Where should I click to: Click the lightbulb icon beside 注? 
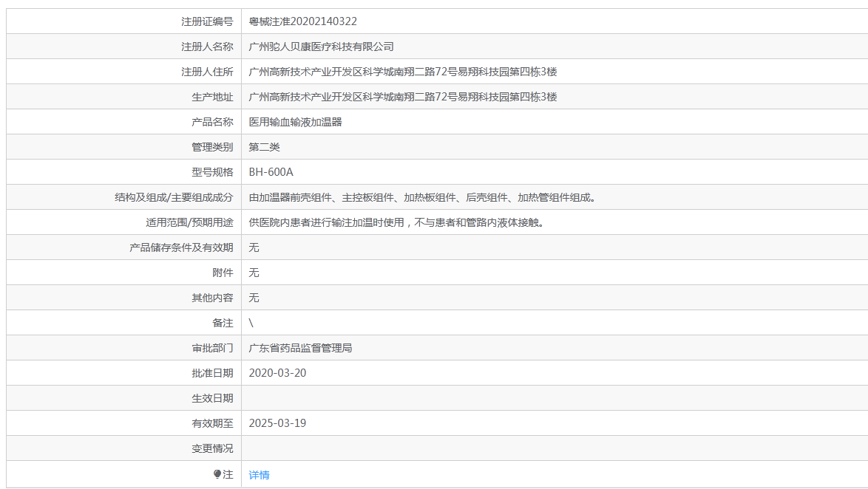click(217, 474)
